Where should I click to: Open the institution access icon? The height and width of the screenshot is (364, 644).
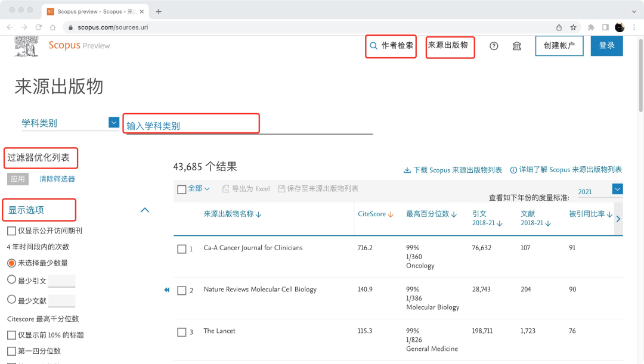tap(517, 46)
